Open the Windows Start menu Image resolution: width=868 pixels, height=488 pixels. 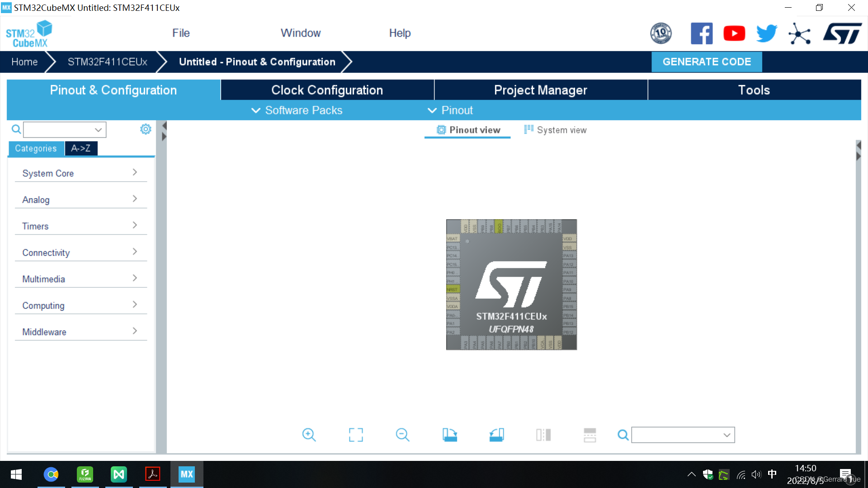[16, 474]
